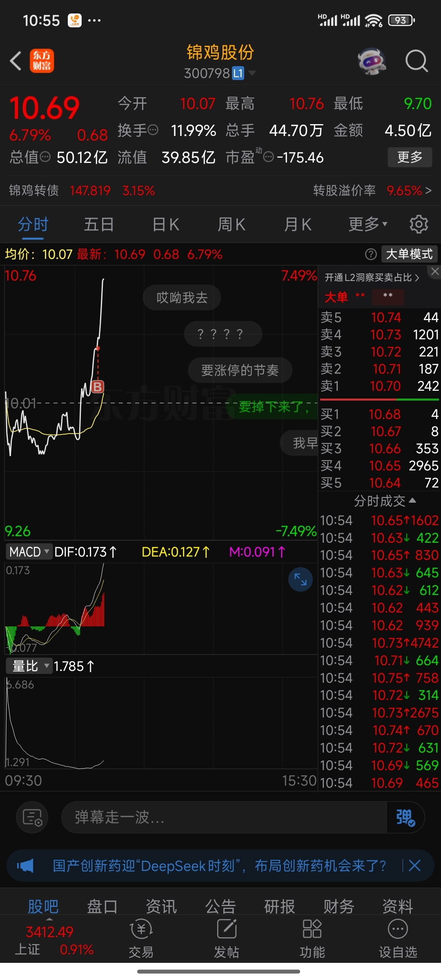
Task: Close the L2 洞察 promo panel
Action: (435, 271)
